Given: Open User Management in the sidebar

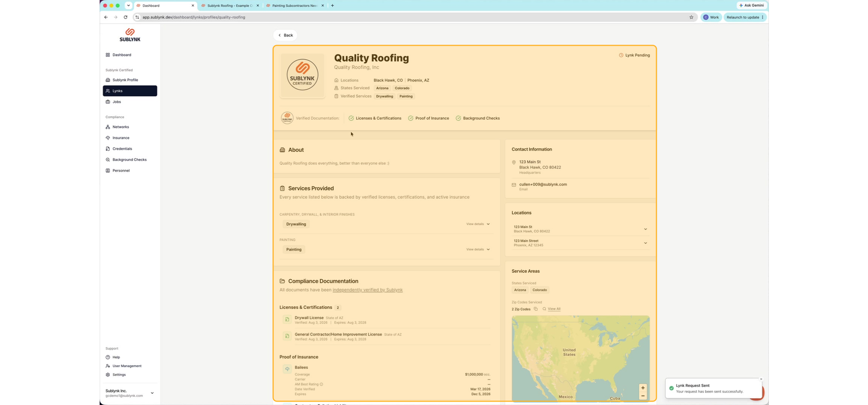Looking at the screenshot, I should click(130, 366).
